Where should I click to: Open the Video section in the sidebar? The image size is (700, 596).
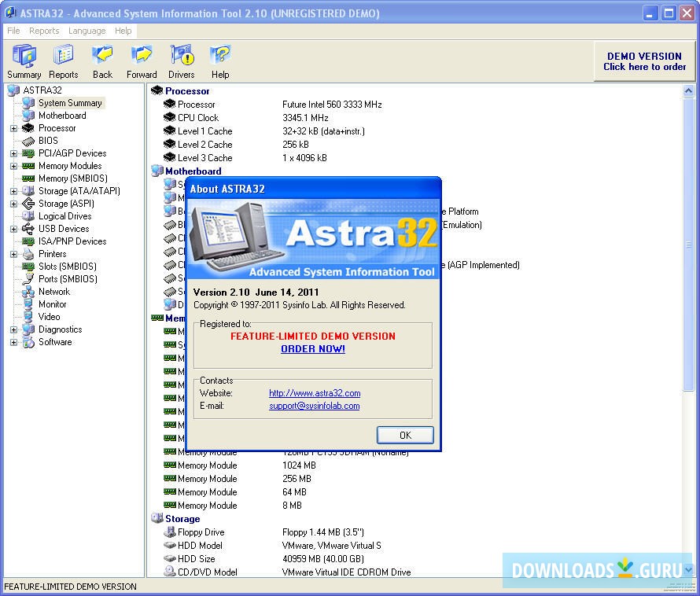(50, 316)
